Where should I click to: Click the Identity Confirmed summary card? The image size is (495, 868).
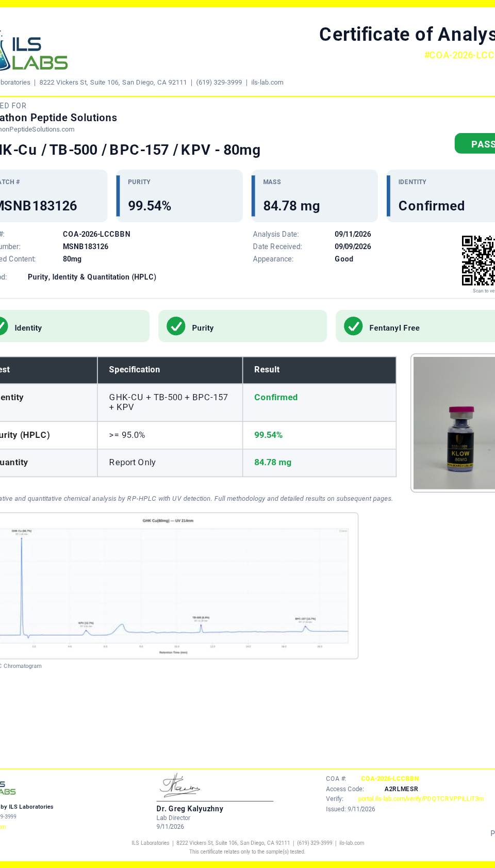(441, 196)
